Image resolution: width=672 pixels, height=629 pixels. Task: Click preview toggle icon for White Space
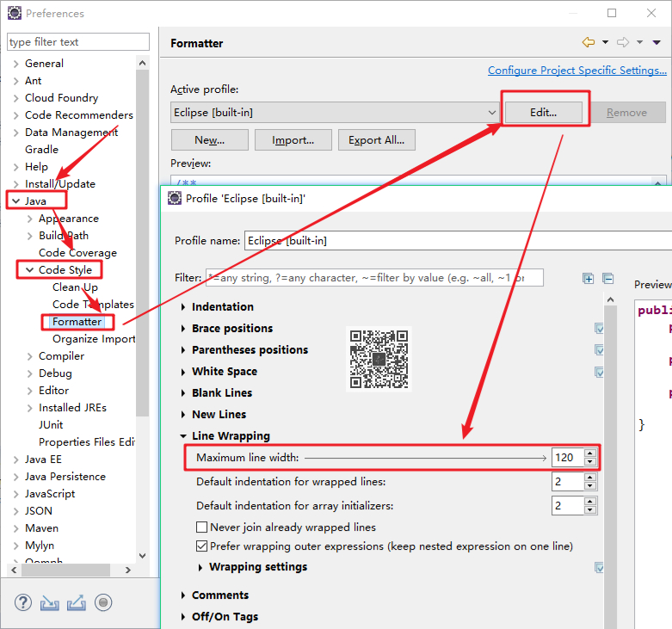coord(599,372)
